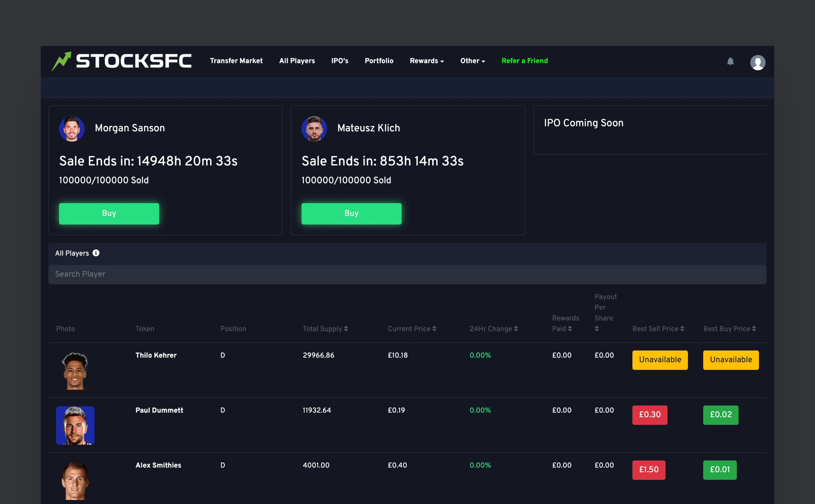Viewport: 815px width, 504px height.
Task: Sort by Total Supply column
Action: [325, 329]
